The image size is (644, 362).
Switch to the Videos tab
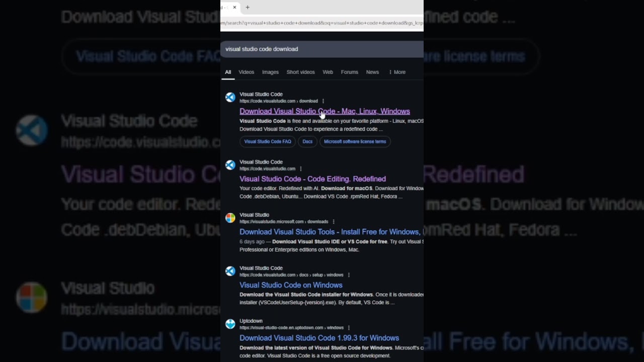click(246, 72)
